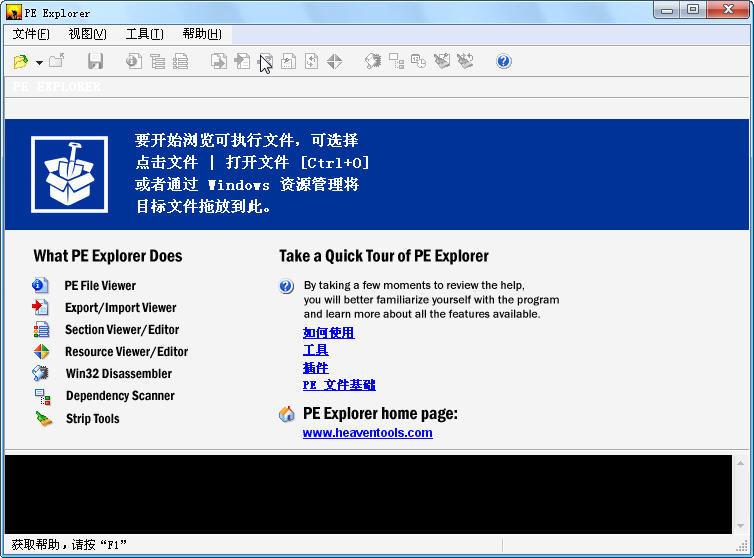This screenshot has width=754, height=558.
Task: Click the help question mark toolbar icon
Action: [x=503, y=62]
